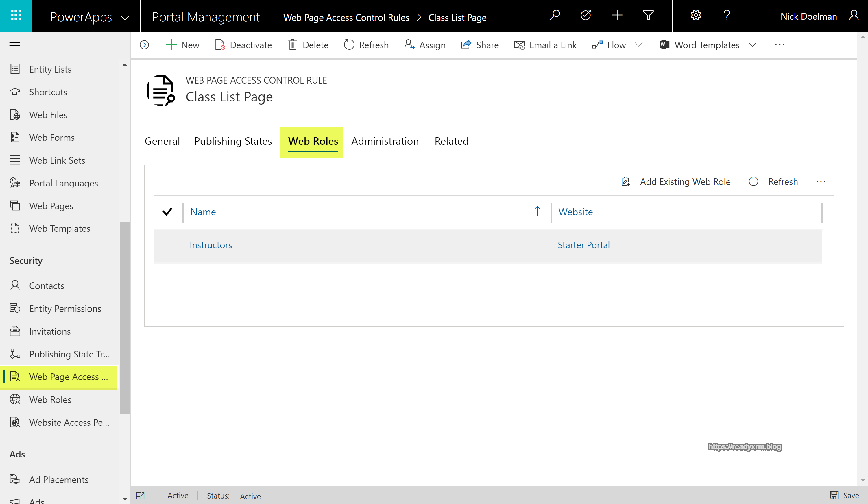Viewport: 868px width, 504px height.
Task: Sort by the Name column header
Action: coord(203,212)
